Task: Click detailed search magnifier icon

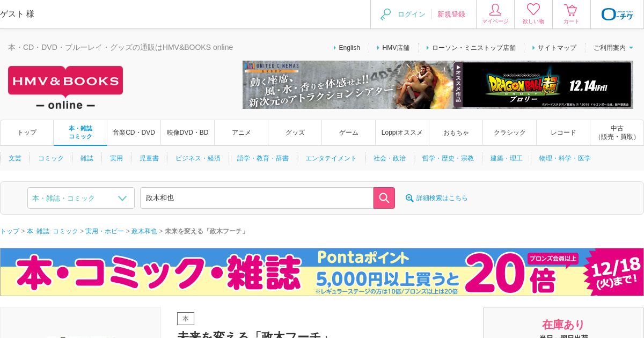Action: pos(409,198)
